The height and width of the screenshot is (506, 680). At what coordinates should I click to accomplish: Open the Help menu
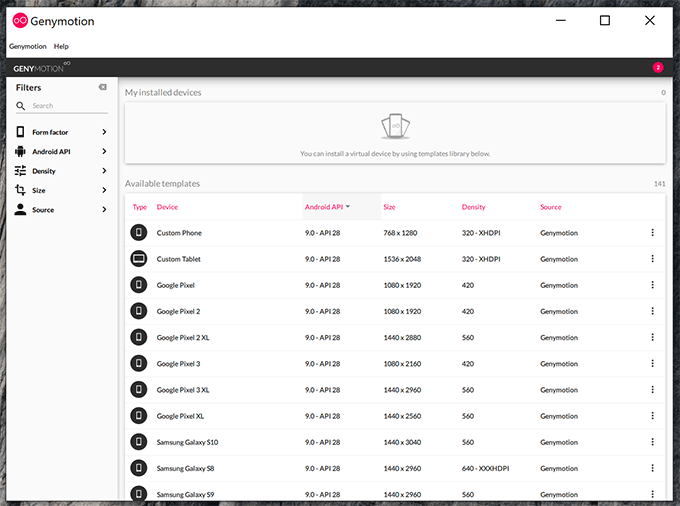click(x=61, y=46)
